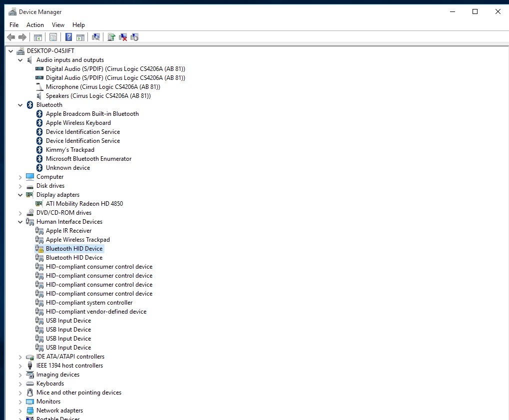Expand the Network adapters category
The image size is (509, 420).
coord(20,411)
